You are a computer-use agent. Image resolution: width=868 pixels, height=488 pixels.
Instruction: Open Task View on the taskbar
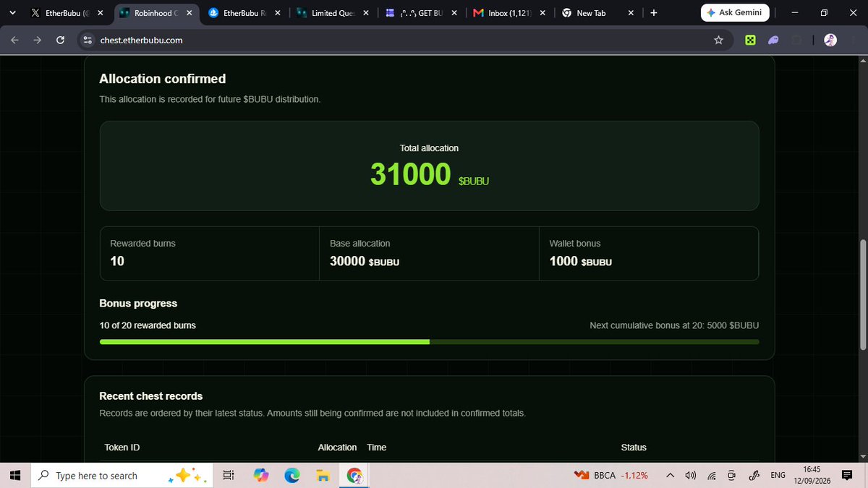coord(228,475)
